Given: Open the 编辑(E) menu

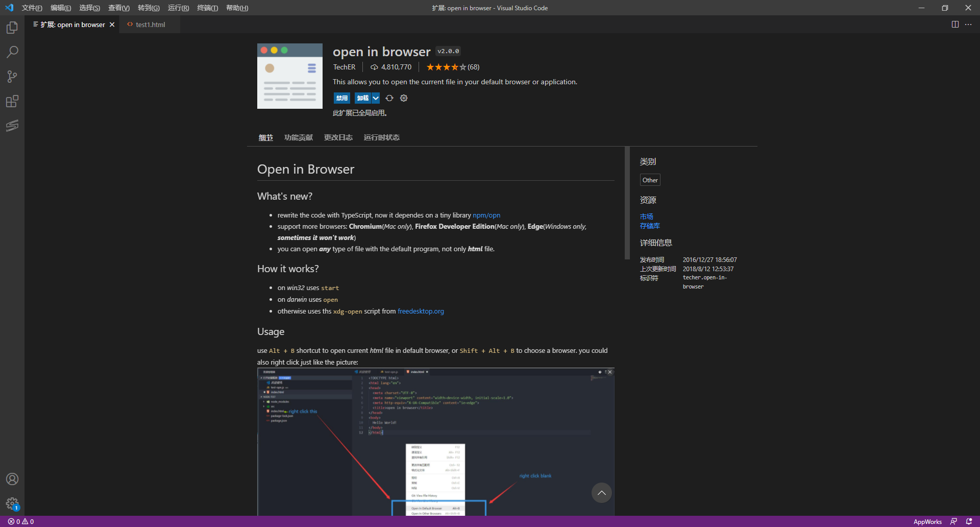Looking at the screenshot, I should [61, 8].
